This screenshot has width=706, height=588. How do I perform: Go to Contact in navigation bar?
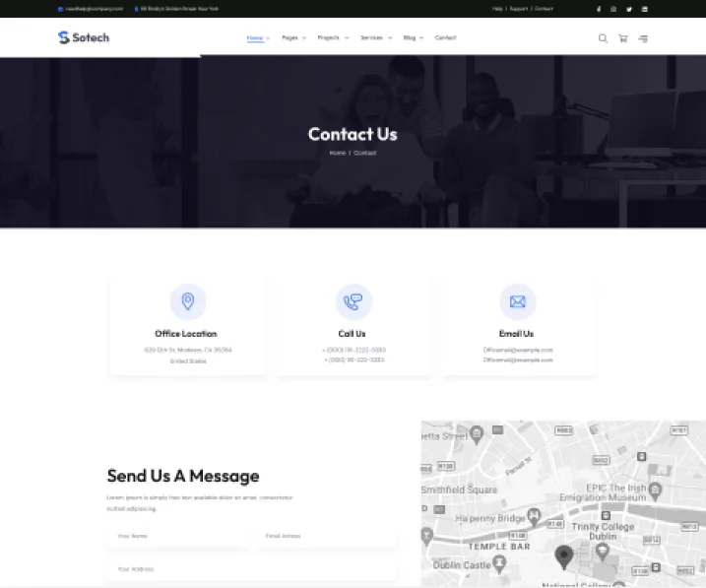tap(445, 38)
